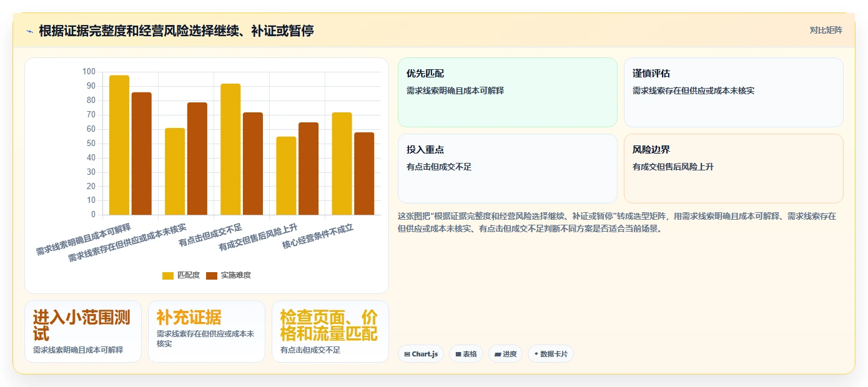This screenshot has height=387, width=868.
Task: Click the description paragraph starting 这张图把
Action: click(617, 222)
